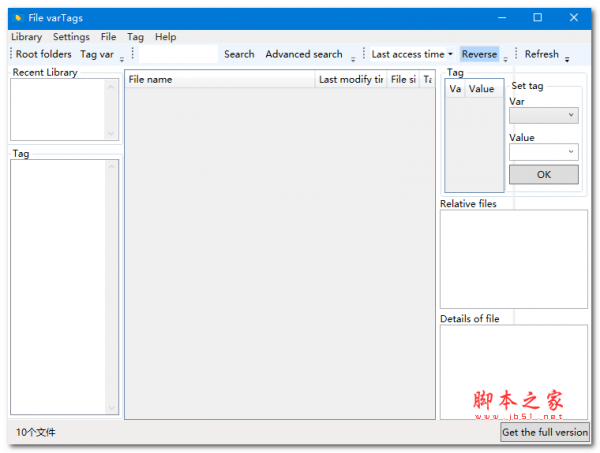
Task: Click scroll up arrow in Recent Library list
Action: [x=111, y=87]
